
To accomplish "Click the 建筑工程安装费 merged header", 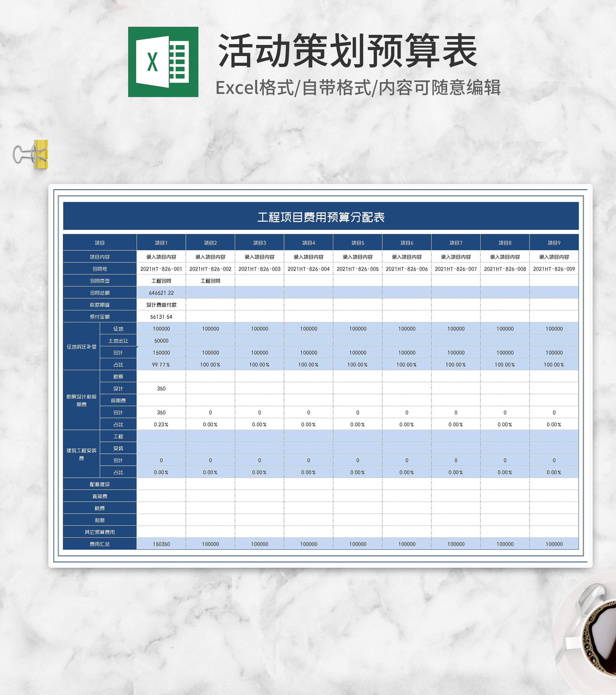I will point(82,454).
